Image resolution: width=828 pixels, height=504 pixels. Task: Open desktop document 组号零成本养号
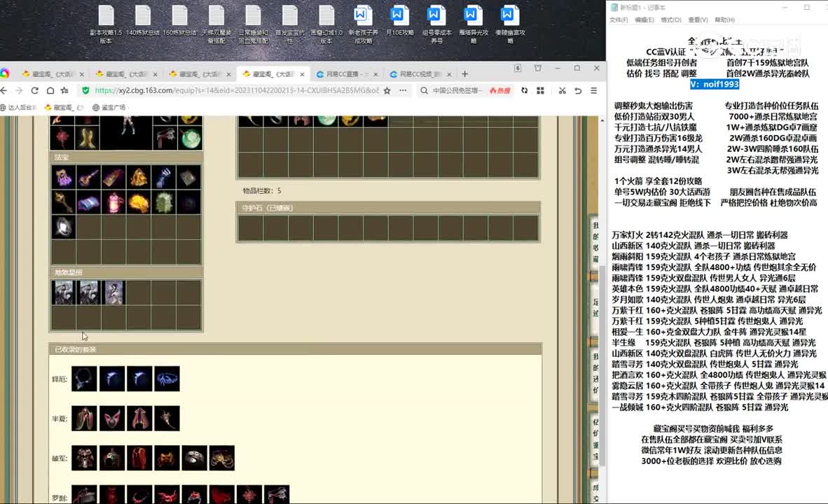pos(436,24)
